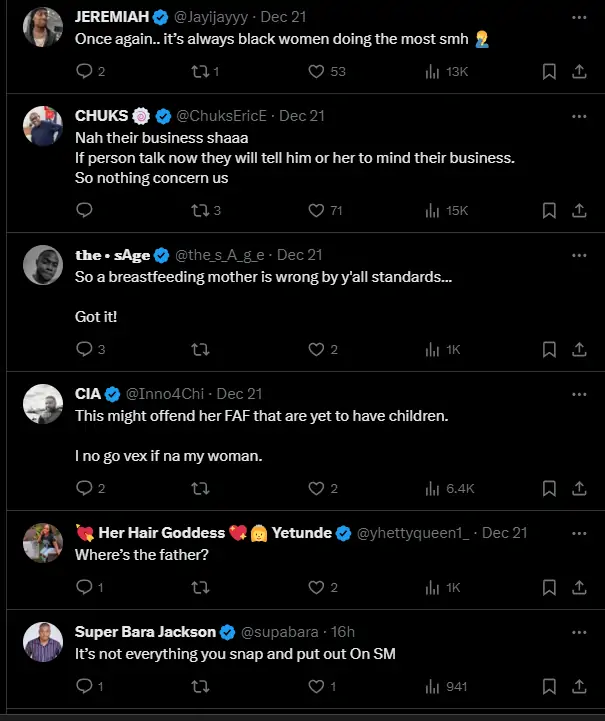Image resolution: width=605 pixels, height=721 pixels.
Task: Repost JEREMIAH's tweet about black women
Action: [199, 71]
